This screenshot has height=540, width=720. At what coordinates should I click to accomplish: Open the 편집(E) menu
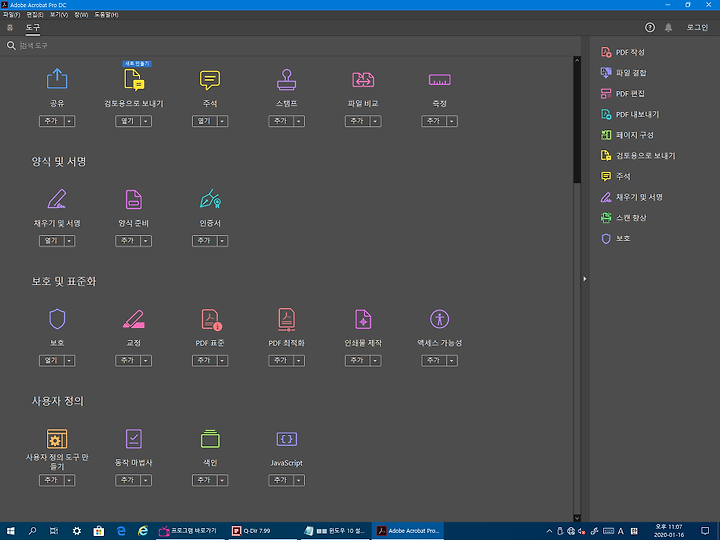[x=35, y=15]
